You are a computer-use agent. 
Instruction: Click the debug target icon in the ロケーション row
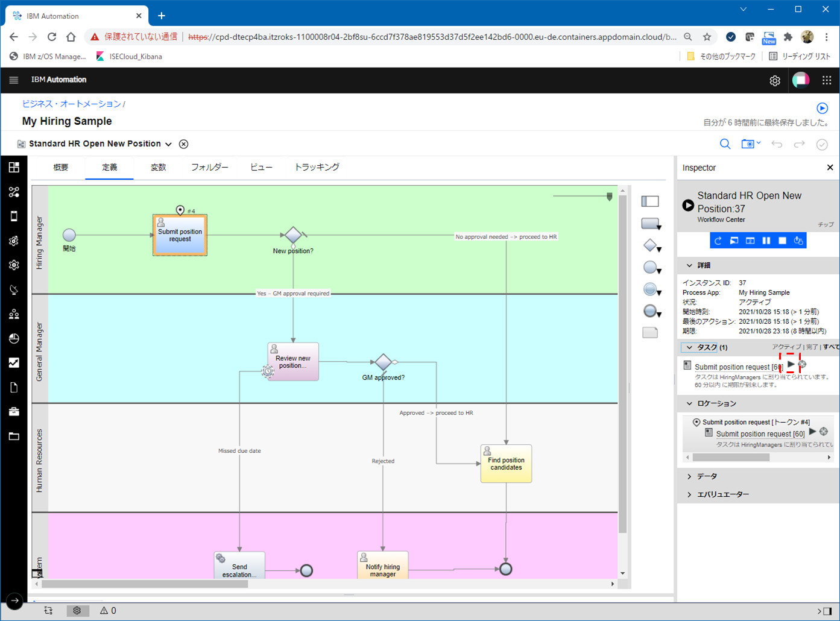pyautogui.click(x=824, y=432)
